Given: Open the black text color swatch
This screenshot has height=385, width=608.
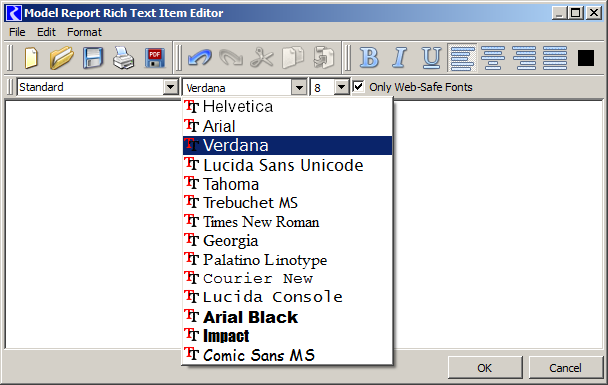Looking at the screenshot, I should [x=586, y=58].
